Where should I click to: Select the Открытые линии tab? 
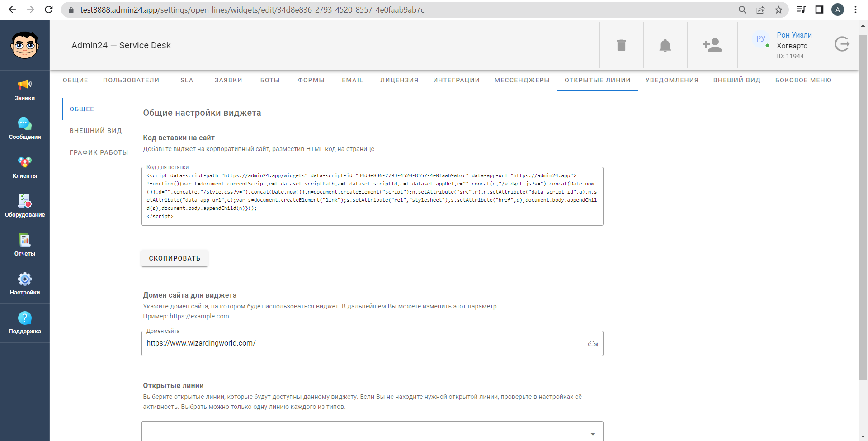(x=598, y=80)
